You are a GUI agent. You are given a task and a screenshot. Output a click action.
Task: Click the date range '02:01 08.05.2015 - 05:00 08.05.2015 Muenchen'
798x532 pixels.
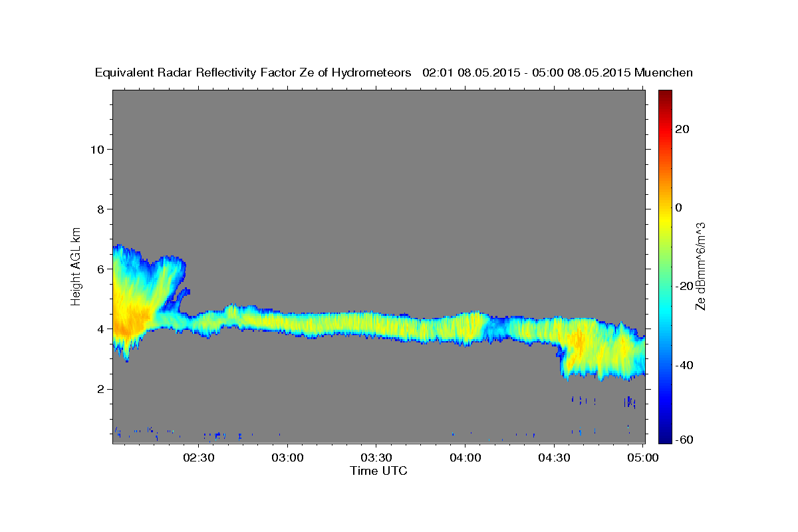tap(558, 72)
